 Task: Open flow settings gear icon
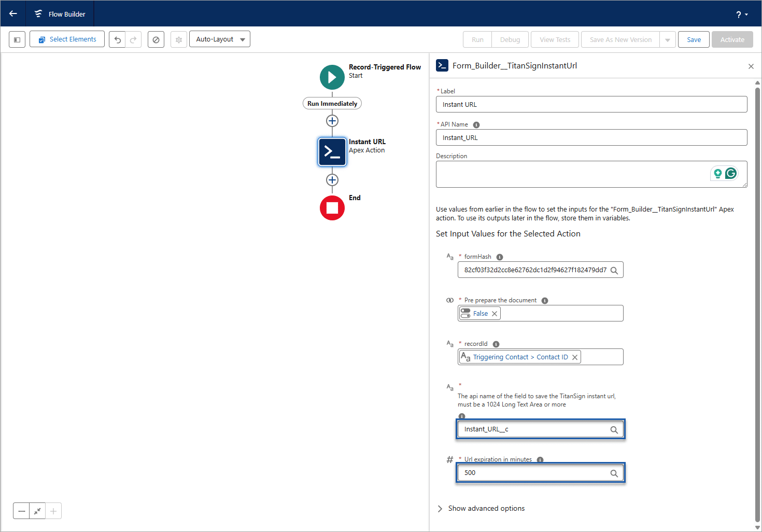pyautogui.click(x=179, y=39)
